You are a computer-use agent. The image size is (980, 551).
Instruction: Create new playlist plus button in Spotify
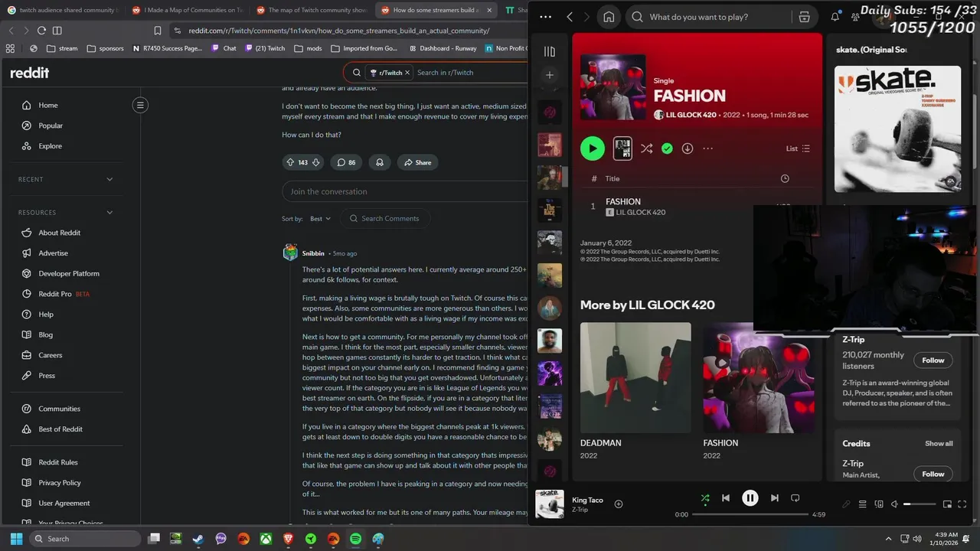pos(550,75)
